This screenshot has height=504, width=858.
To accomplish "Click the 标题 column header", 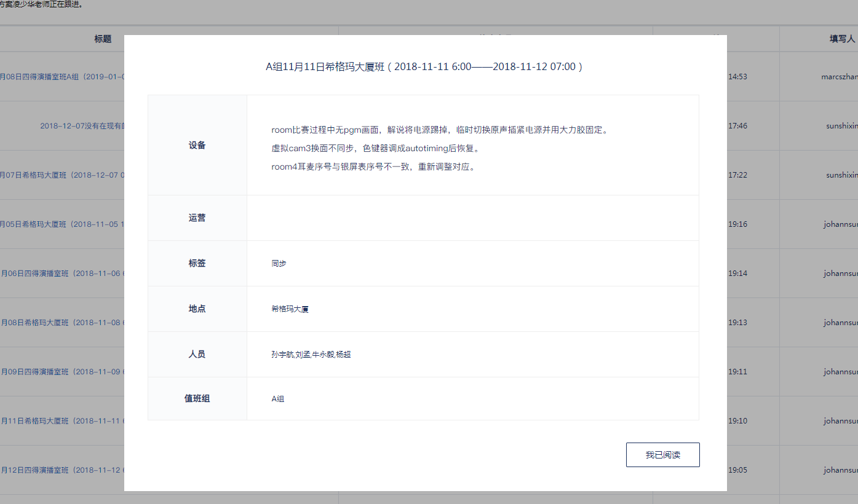I will pos(103,39).
